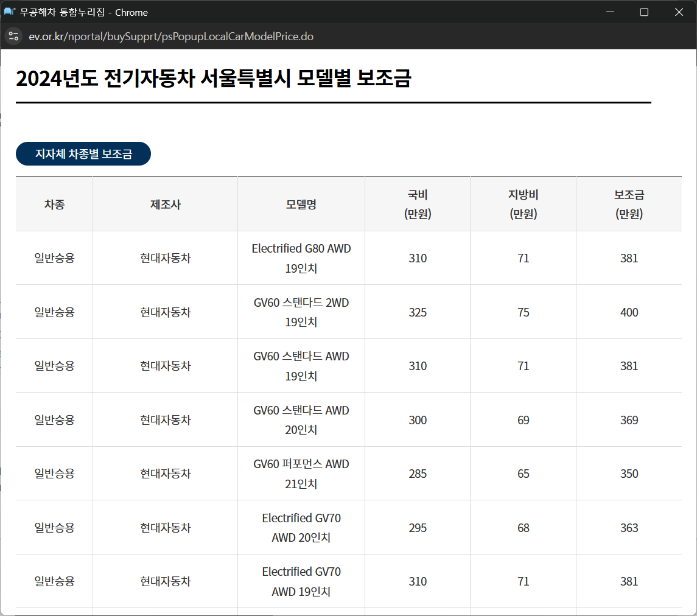Select GV60 스탠다드 AWD 20인치 model cell

point(301,420)
